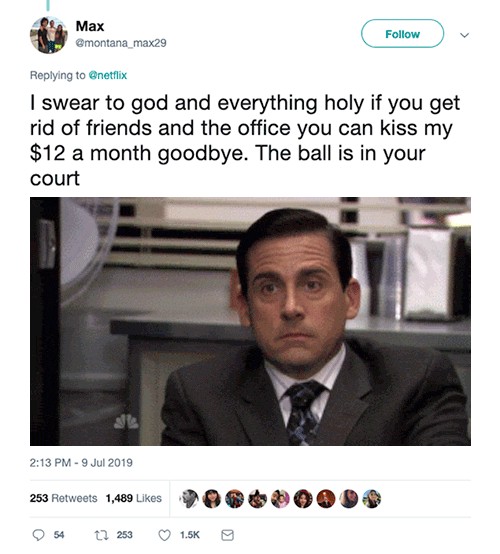Click the red-toned liker avatar
The width and height of the screenshot is (500, 554).
(326, 499)
